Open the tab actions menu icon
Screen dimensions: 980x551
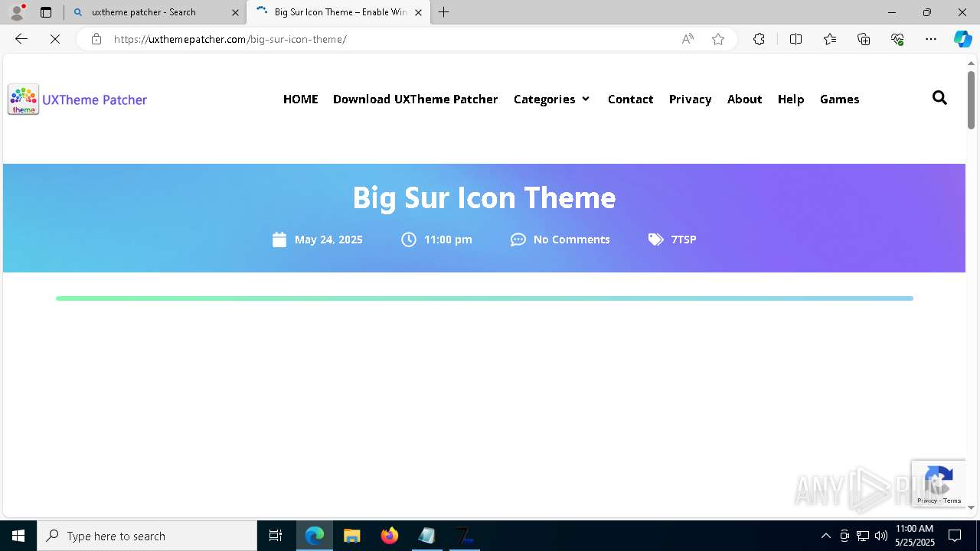coord(46,12)
